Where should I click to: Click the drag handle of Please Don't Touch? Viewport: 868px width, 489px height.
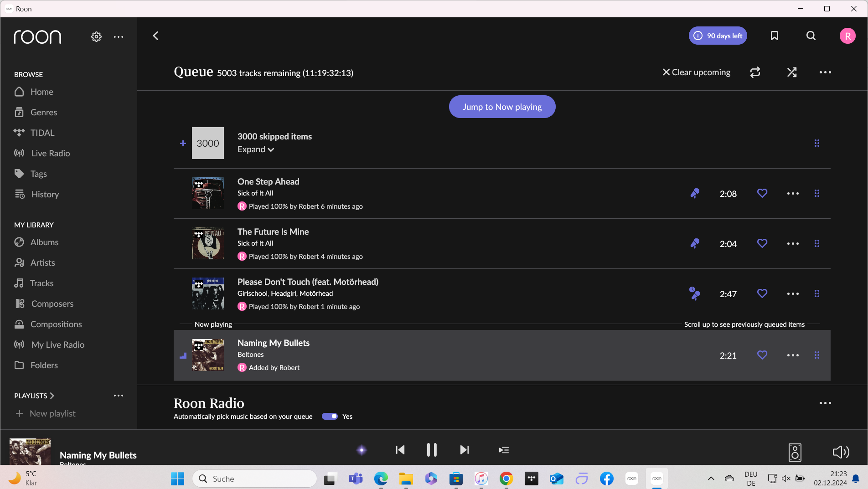click(817, 293)
